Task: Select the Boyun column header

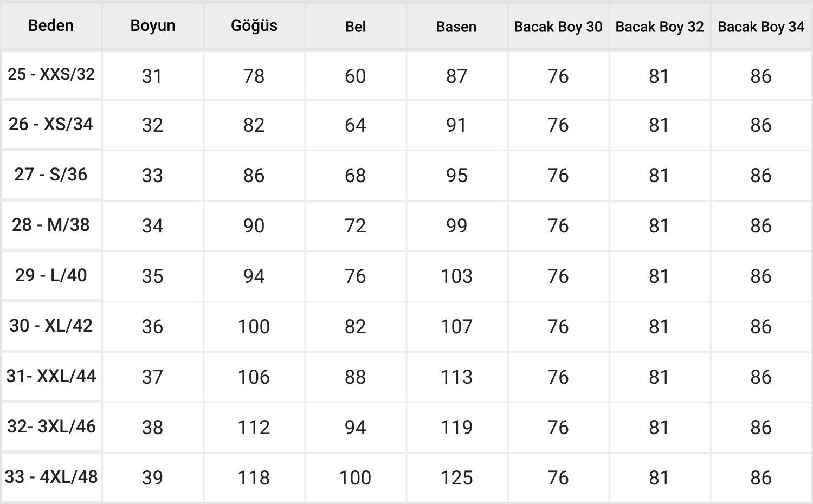Action: tap(153, 25)
